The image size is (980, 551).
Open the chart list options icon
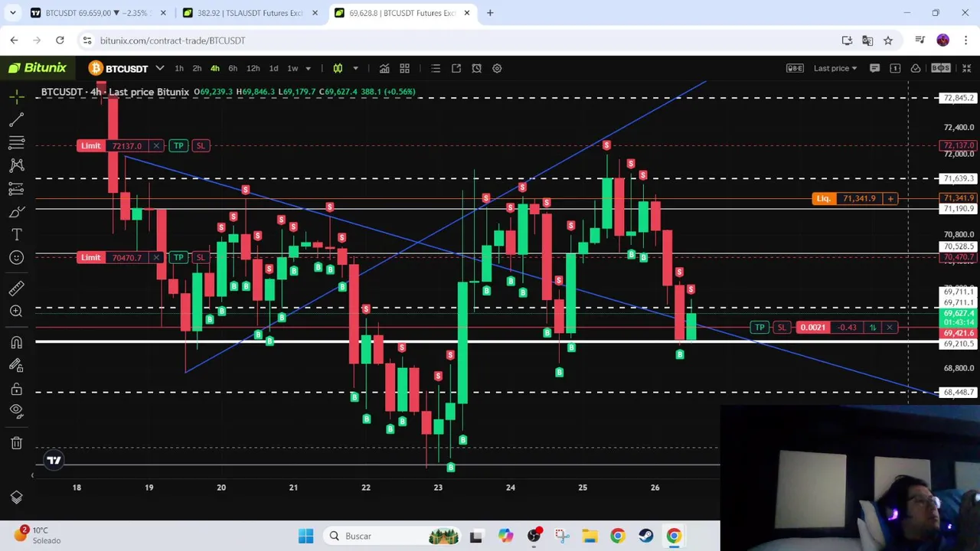(436, 68)
